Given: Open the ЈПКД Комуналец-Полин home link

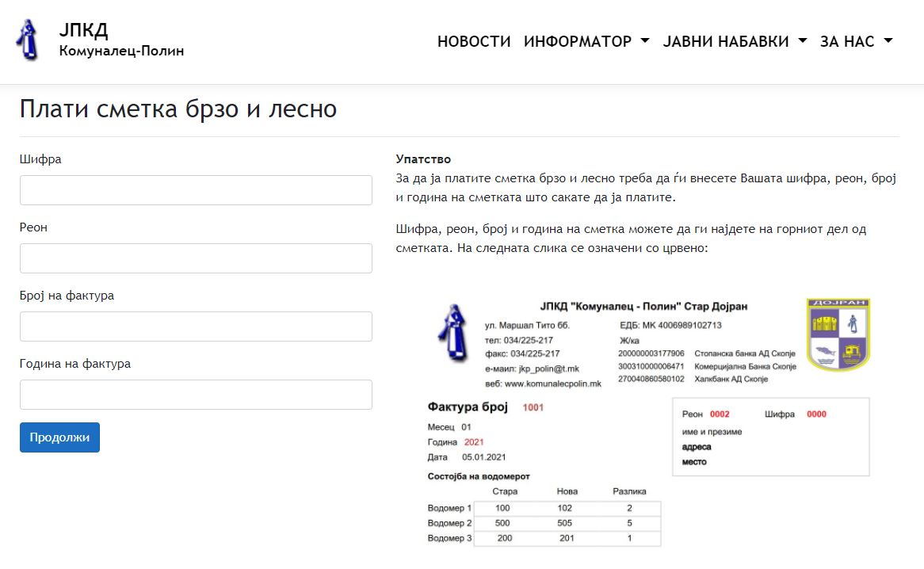Looking at the screenshot, I should pyautogui.click(x=120, y=40).
